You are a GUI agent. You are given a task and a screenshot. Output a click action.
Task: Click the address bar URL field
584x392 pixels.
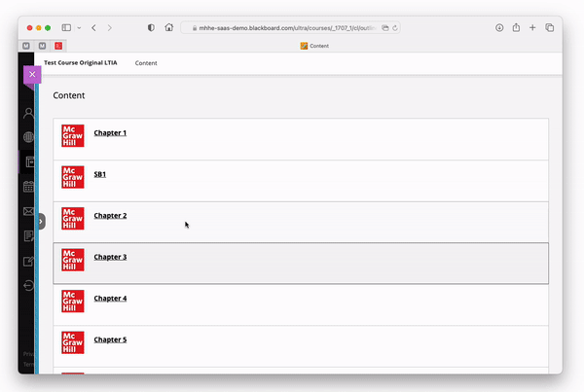(292, 28)
